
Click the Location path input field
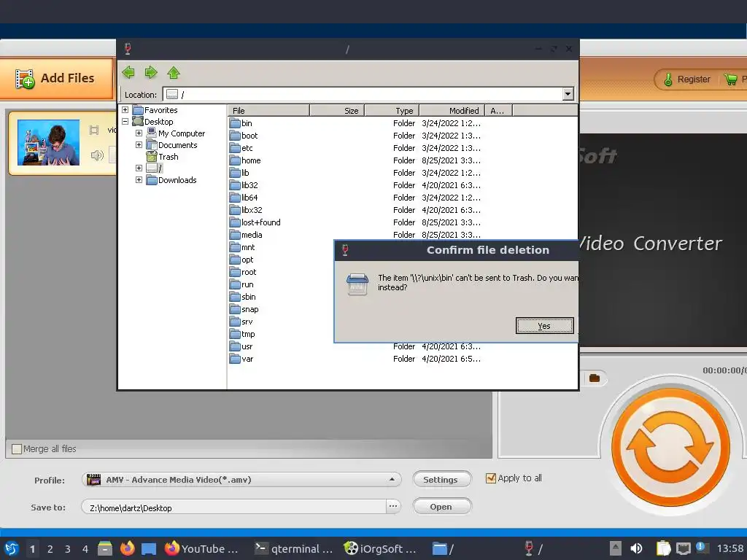pyautogui.click(x=363, y=94)
